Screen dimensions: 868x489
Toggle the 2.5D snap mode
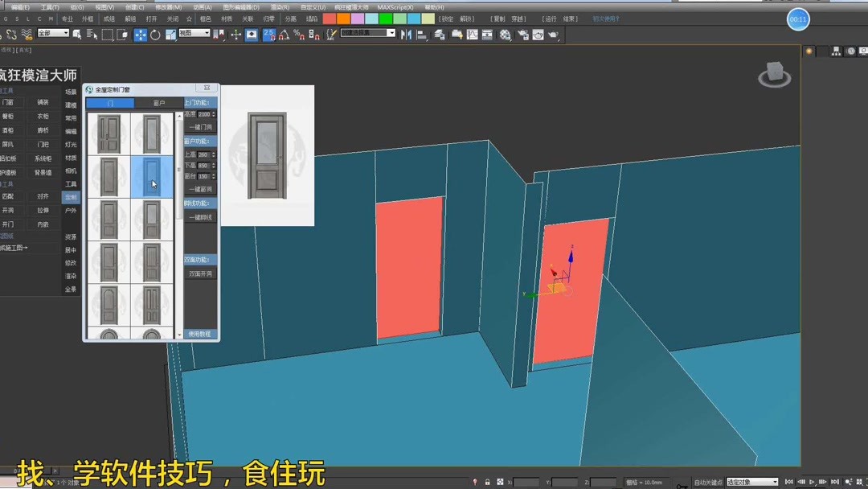[267, 35]
